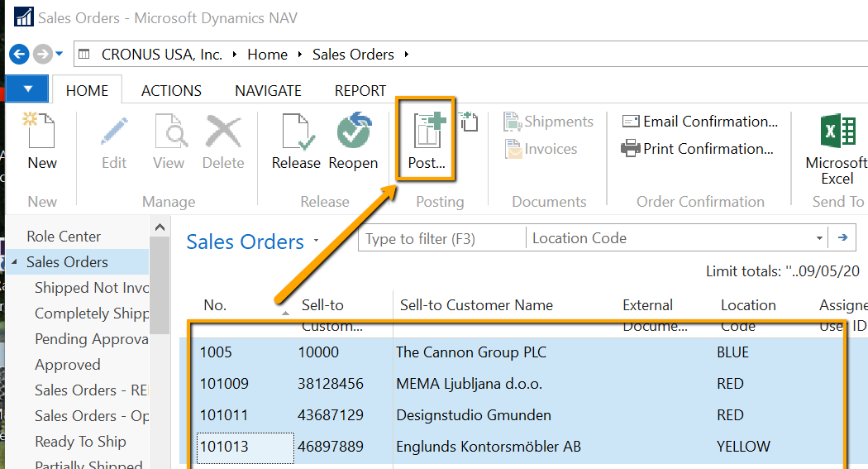Click customer The Cannon Group PLC
This screenshot has width=868, height=469.
pos(471,352)
